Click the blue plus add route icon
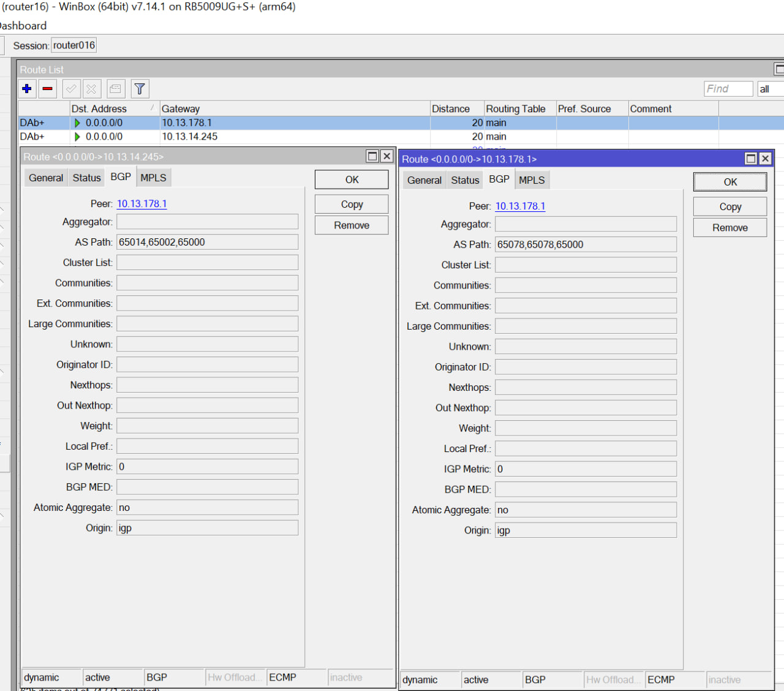This screenshot has height=691, width=784. tap(27, 89)
